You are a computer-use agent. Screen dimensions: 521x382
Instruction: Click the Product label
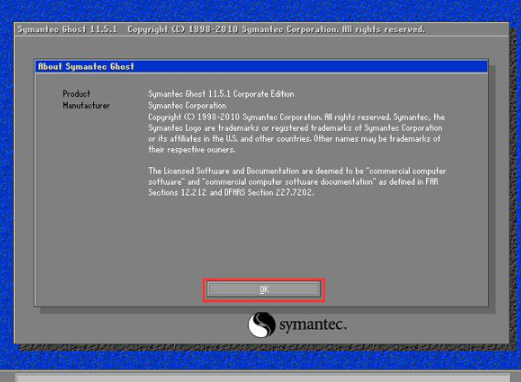tap(76, 94)
